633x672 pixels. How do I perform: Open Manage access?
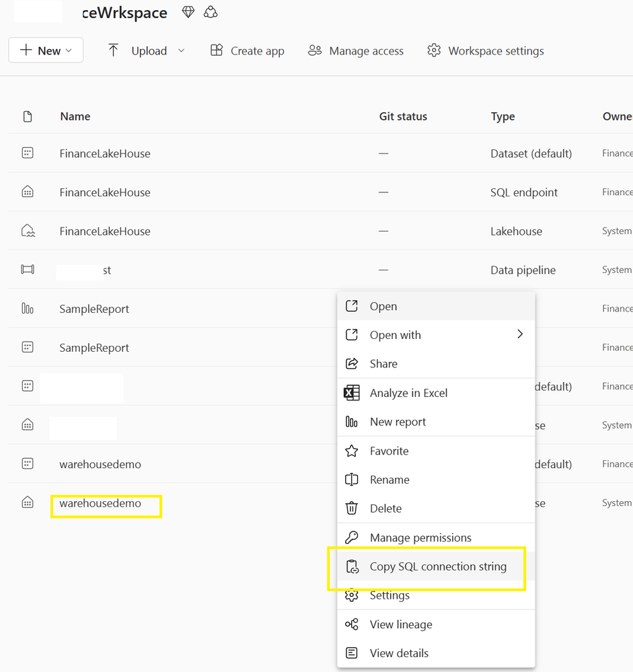(356, 50)
